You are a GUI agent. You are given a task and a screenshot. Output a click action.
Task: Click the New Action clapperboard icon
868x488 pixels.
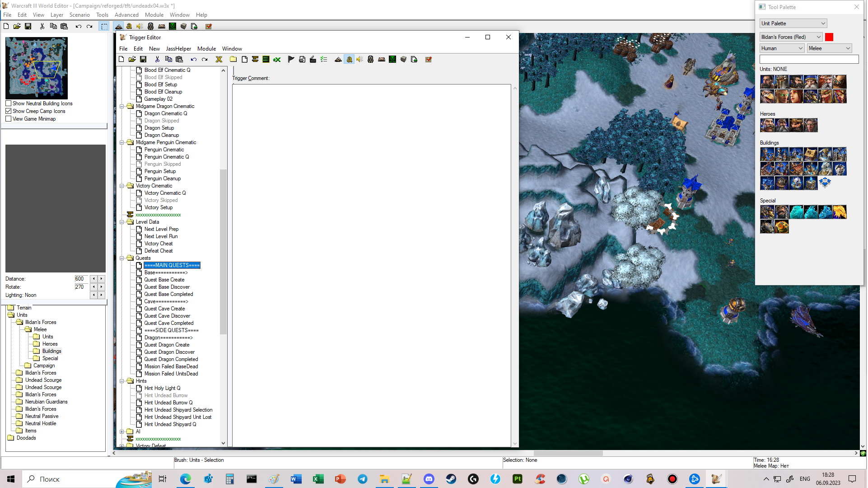[313, 60]
